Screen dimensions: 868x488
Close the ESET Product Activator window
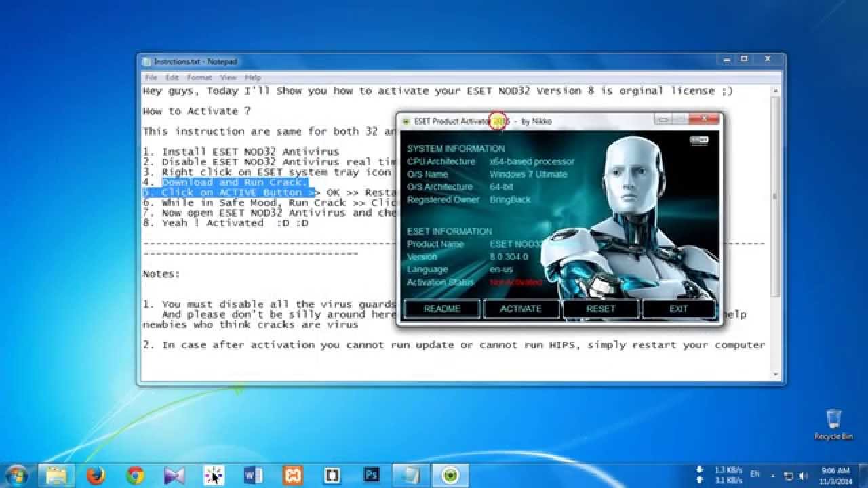pyautogui.click(x=705, y=119)
